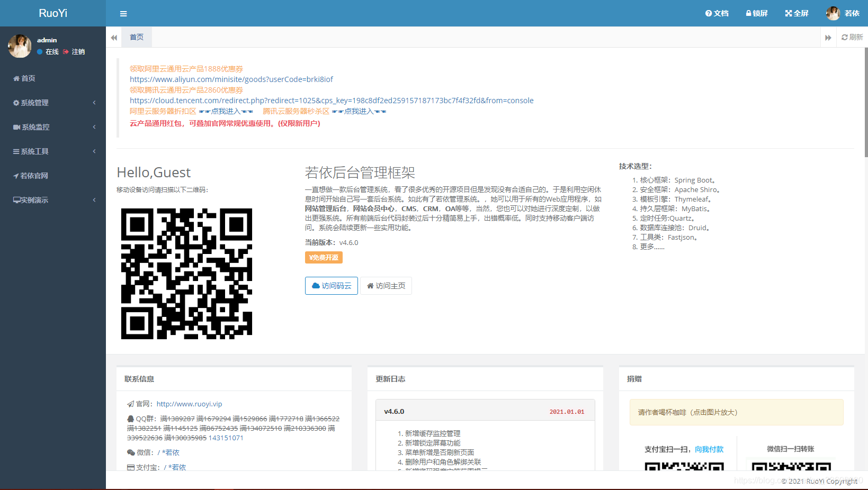Click the 持久层框架 MyBatis list item
This screenshot has width=868, height=490.
point(675,208)
